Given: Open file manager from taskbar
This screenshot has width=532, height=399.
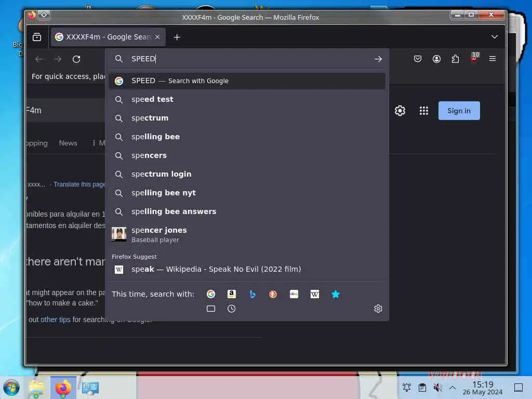Looking at the screenshot, I should (36, 388).
